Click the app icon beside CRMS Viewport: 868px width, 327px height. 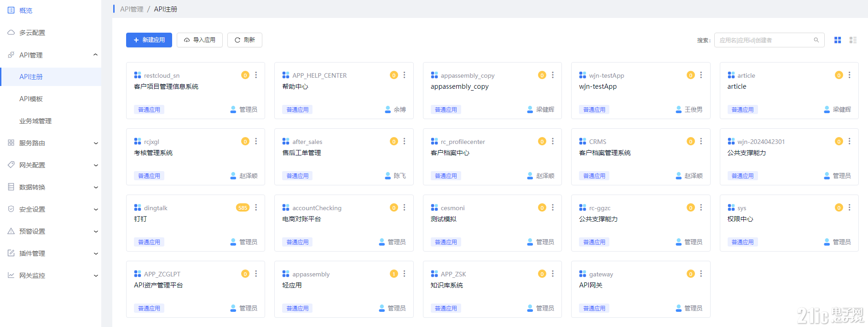pos(583,141)
